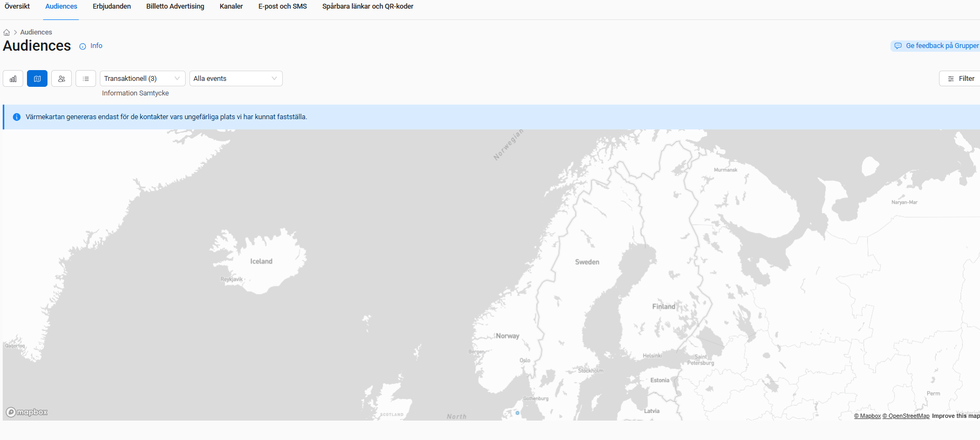Image resolution: width=980 pixels, height=440 pixels.
Task: Open Spårbara länkar och QR-koder tab
Action: pyautogui.click(x=367, y=6)
